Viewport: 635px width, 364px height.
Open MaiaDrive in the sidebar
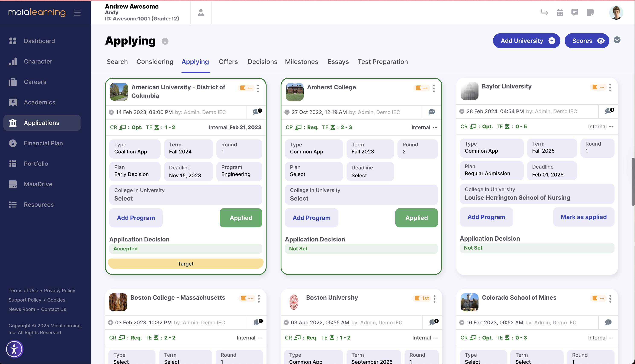click(x=42, y=184)
